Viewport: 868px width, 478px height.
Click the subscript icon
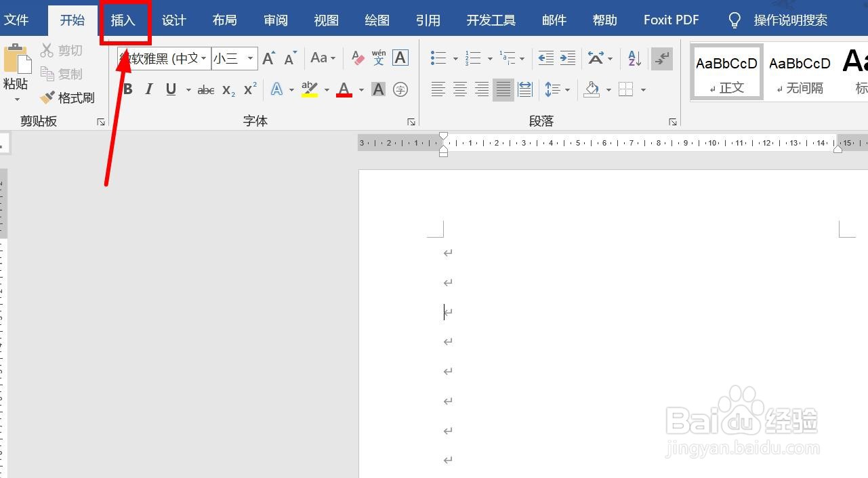[226, 89]
